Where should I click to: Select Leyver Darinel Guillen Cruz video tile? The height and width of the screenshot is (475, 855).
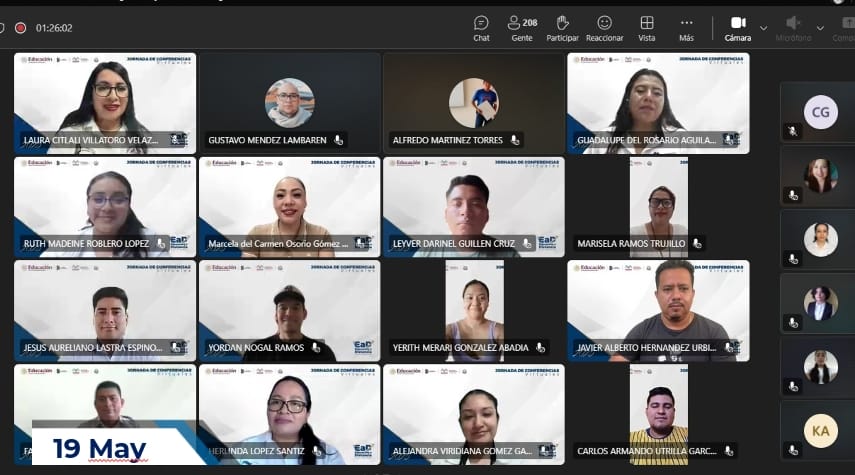coord(473,205)
